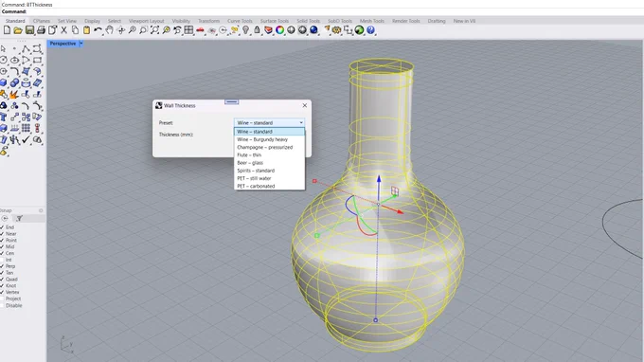This screenshot has height=362, width=644.
Task: Toggle the Cen osnap checkbox
Action: coord(2,254)
